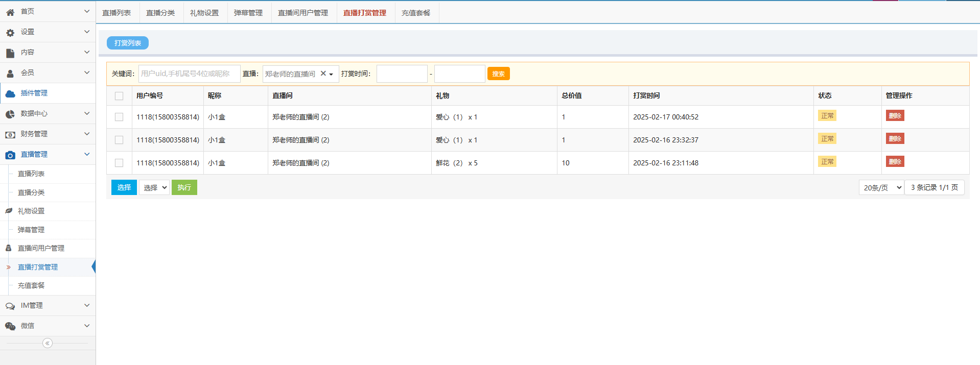Check the row with the 鲜花 gift
The width and height of the screenshot is (980, 365).
click(119, 163)
